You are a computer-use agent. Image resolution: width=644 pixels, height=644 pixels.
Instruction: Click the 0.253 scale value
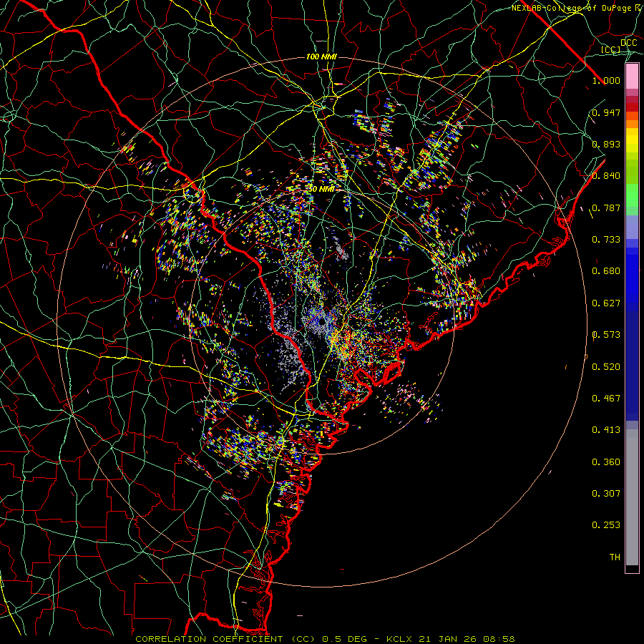[606, 525]
